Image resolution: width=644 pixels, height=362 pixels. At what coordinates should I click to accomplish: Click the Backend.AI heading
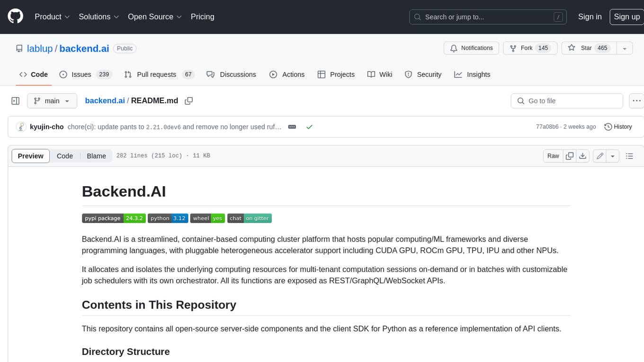coord(124,191)
